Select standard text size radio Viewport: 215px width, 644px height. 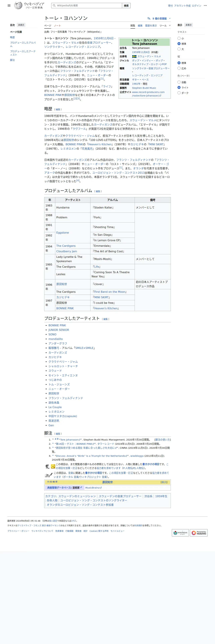pos(179,43)
